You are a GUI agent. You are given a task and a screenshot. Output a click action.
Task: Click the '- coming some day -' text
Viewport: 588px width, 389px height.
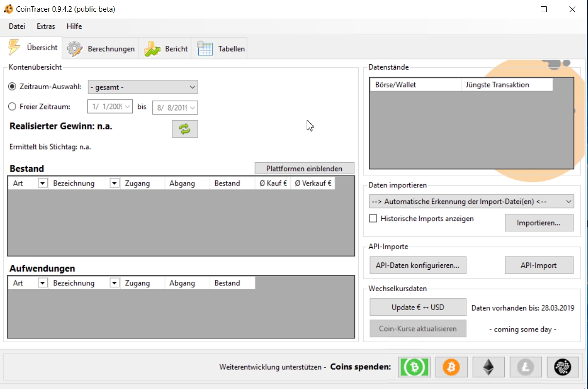(523, 329)
